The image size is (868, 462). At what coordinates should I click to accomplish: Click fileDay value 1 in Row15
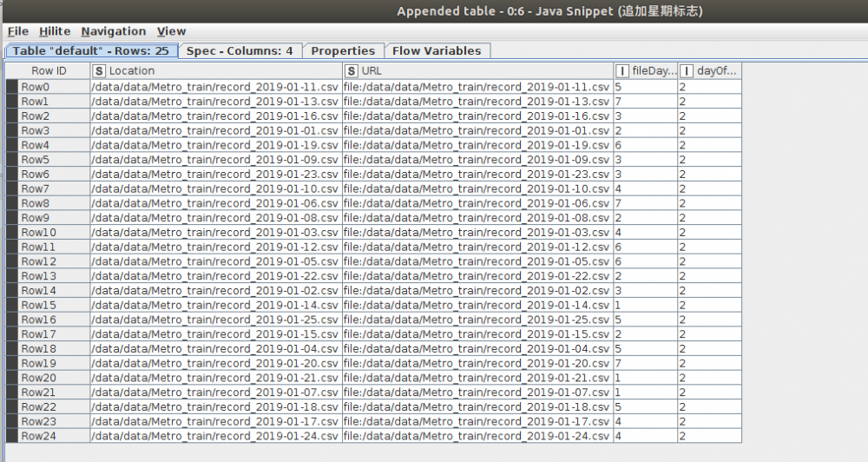point(646,305)
